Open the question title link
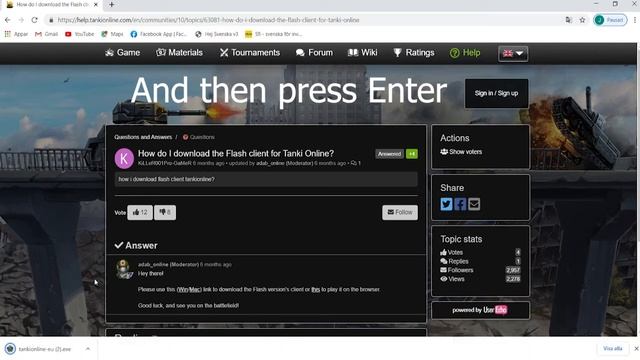The height and width of the screenshot is (360, 640). pos(236,153)
